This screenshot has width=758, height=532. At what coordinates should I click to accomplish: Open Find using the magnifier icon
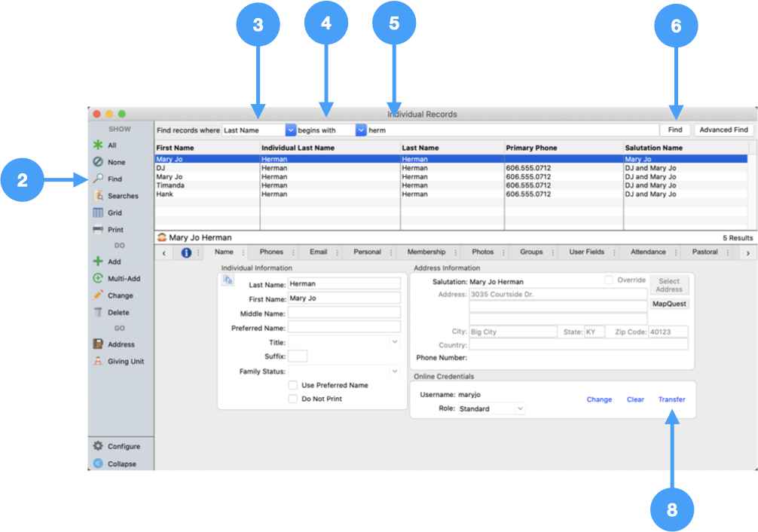click(98, 179)
